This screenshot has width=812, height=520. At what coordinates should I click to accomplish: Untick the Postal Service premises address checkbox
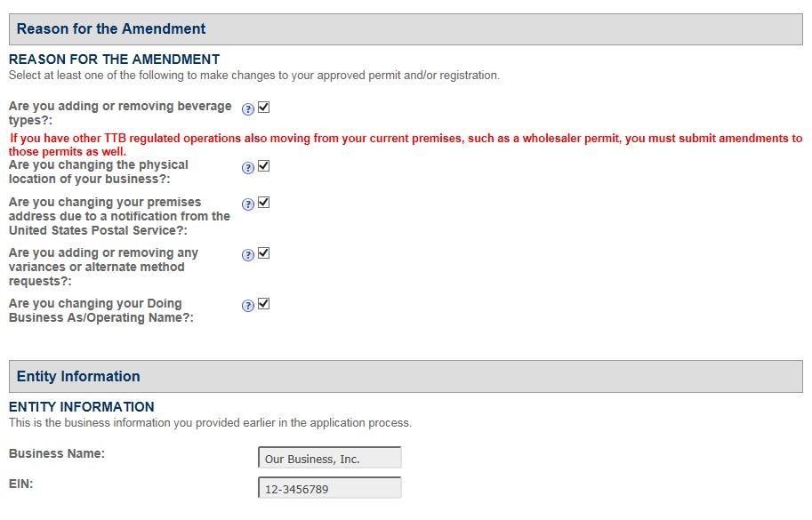coord(263,203)
